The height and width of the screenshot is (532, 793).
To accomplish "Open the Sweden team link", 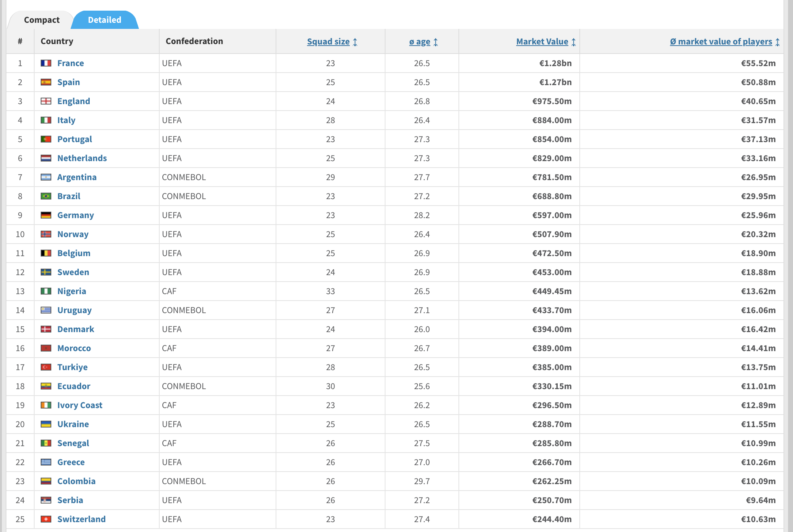I will [73, 272].
